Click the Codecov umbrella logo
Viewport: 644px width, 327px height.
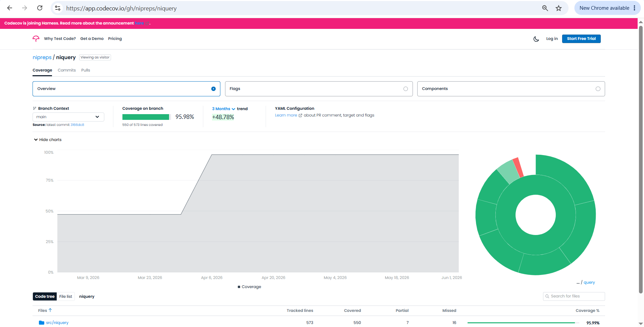point(36,39)
